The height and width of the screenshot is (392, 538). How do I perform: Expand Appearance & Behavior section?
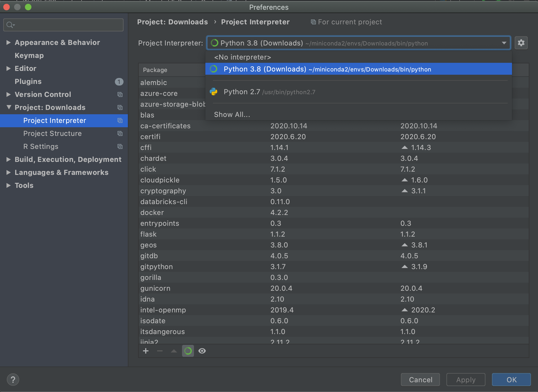click(8, 43)
